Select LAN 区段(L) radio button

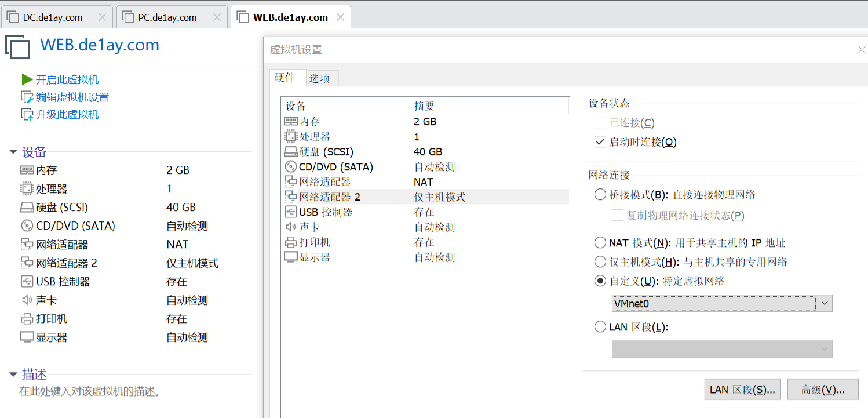pyautogui.click(x=600, y=327)
